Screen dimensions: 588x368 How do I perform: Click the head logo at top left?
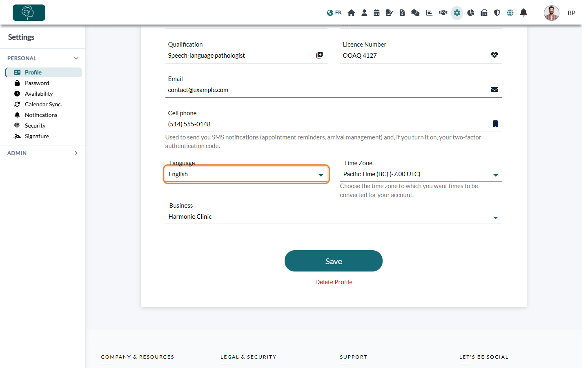[x=29, y=13]
